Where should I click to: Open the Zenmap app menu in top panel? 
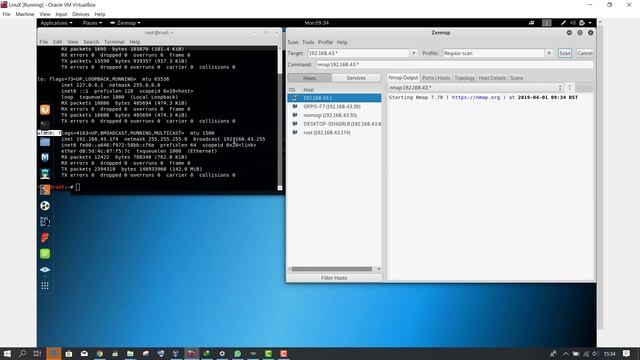point(125,23)
